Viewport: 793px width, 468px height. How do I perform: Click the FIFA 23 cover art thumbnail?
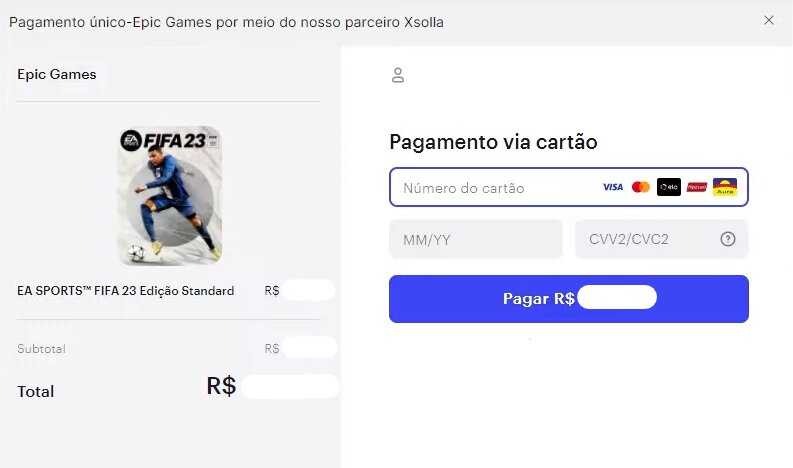(x=169, y=196)
